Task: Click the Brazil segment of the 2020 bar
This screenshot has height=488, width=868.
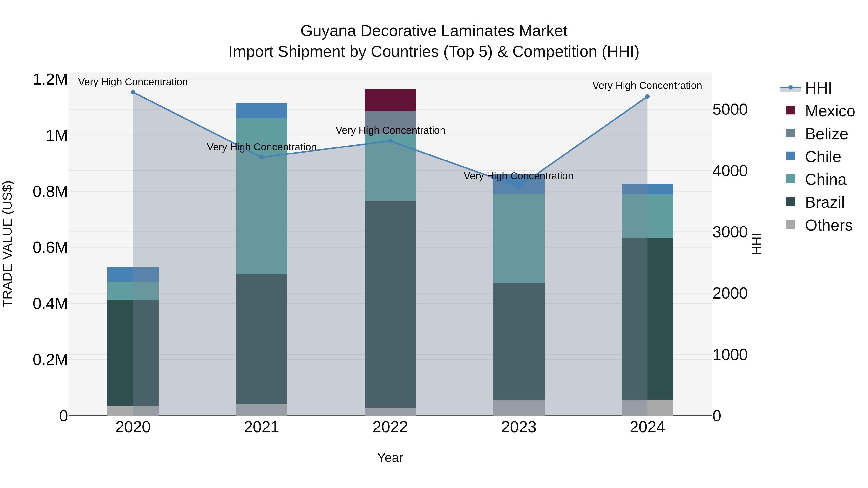Action: pyautogui.click(x=133, y=353)
